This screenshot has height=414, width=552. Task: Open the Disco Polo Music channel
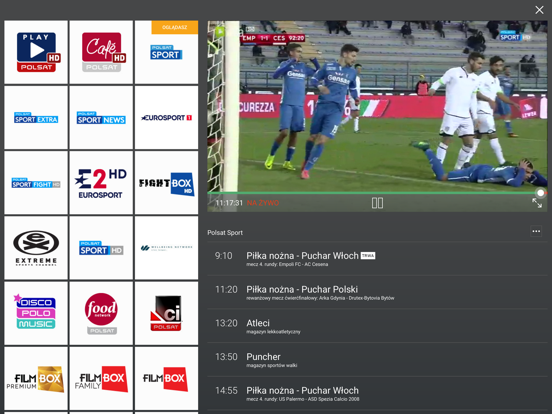(36, 313)
